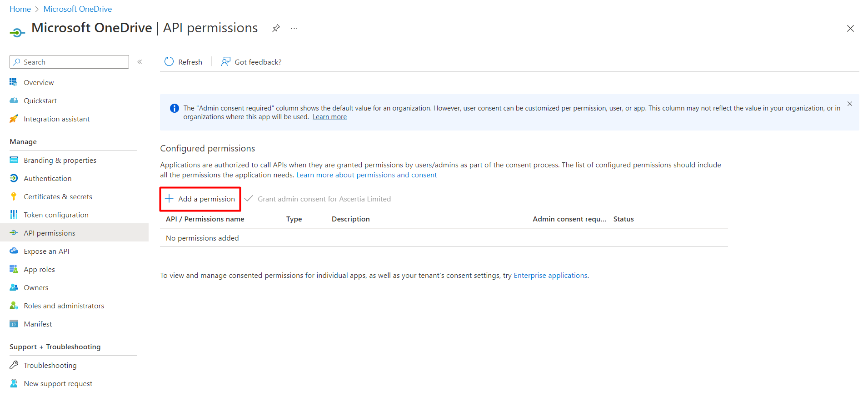The height and width of the screenshot is (397, 868).
Task: Open the Quickstart page
Action: point(40,101)
